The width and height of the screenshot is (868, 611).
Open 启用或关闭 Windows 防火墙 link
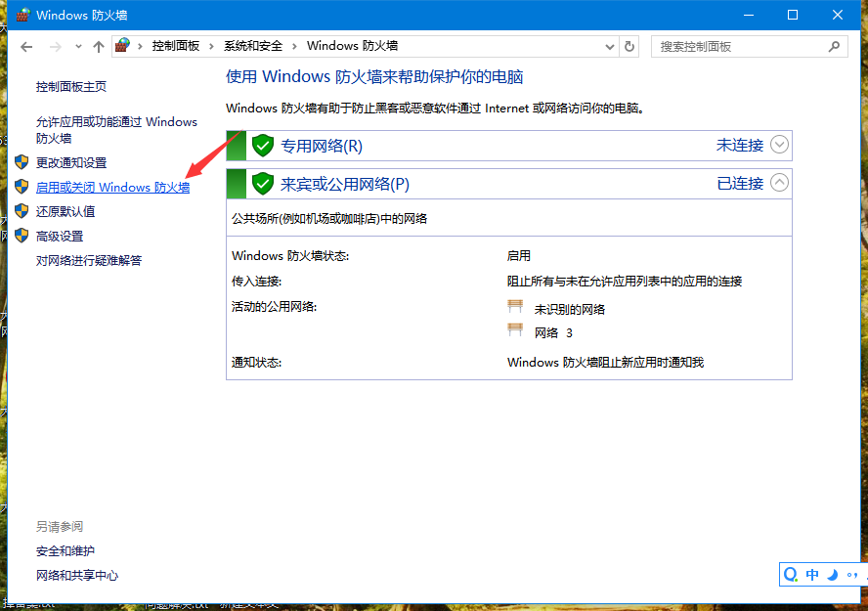click(112, 188)
